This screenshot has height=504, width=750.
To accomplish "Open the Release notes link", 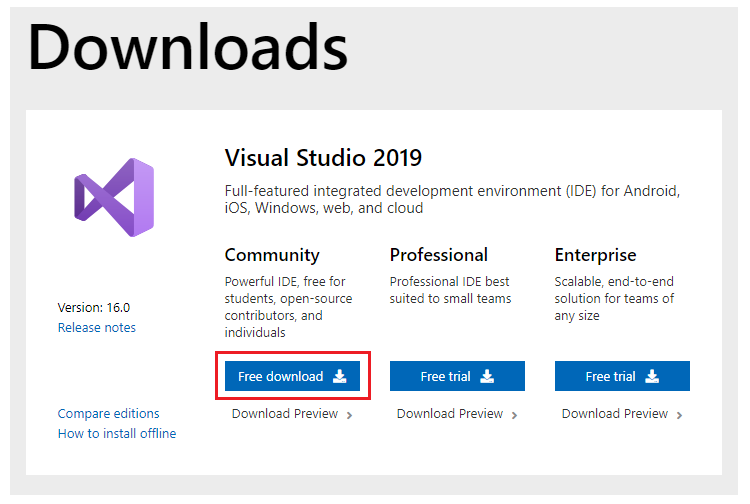I will click(x=97, y=328).
